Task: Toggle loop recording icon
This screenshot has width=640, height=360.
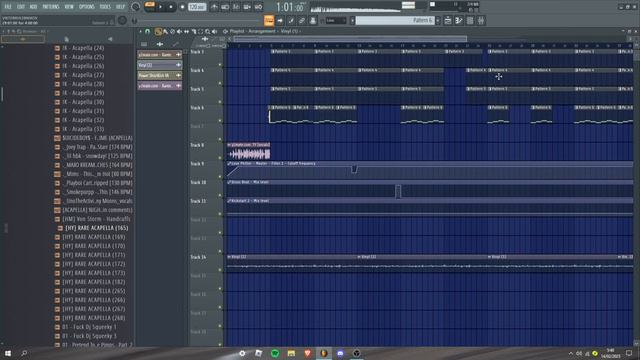Action: [258, 7]
